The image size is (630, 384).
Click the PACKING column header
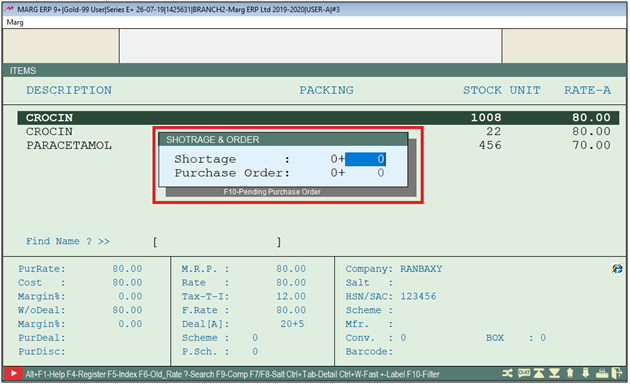[326, 90]
